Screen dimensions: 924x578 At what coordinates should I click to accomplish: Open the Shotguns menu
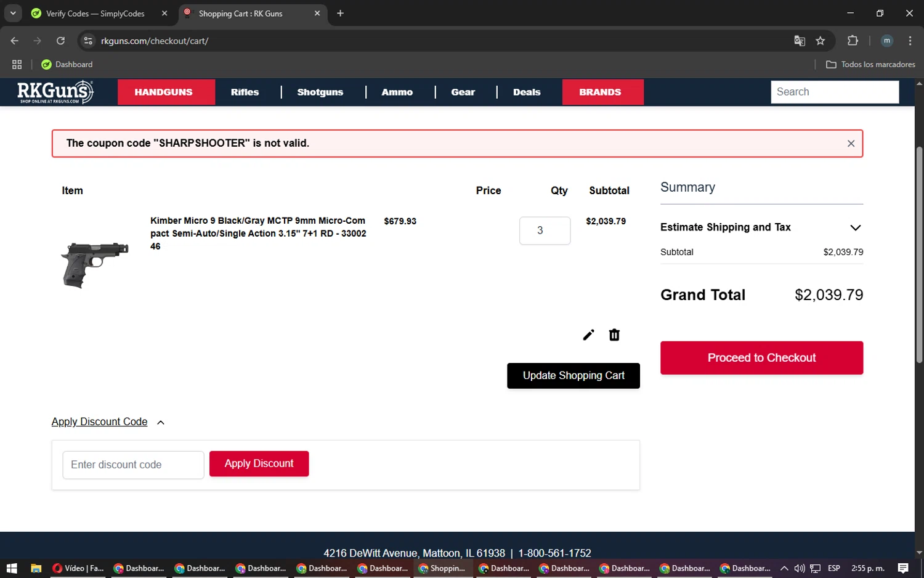320,92
